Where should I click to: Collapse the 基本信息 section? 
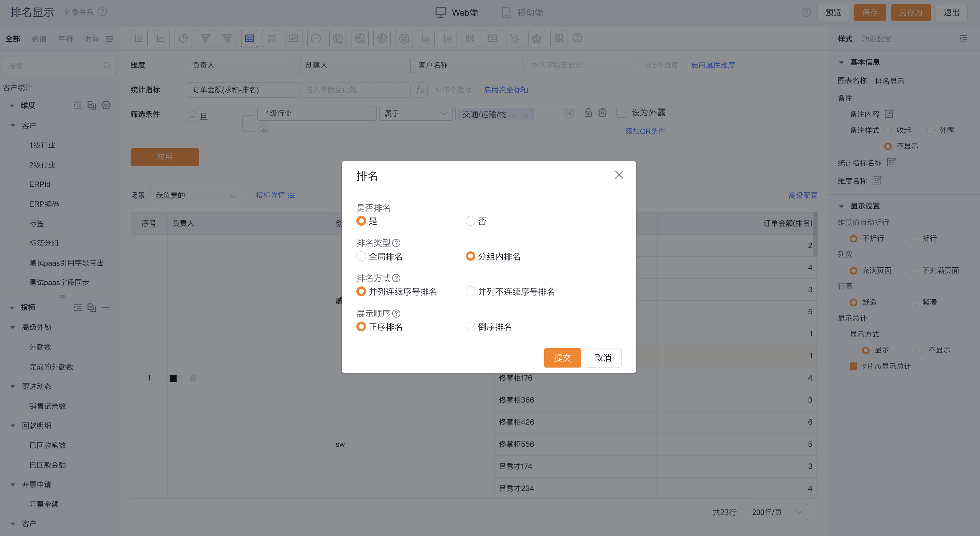coord(842,62)
